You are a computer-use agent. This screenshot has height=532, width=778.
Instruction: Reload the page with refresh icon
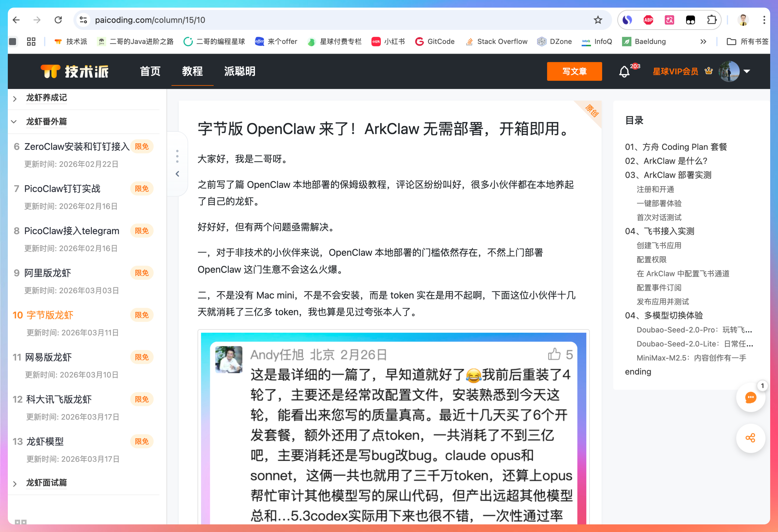pyautogui.click(x=58, y=20)
